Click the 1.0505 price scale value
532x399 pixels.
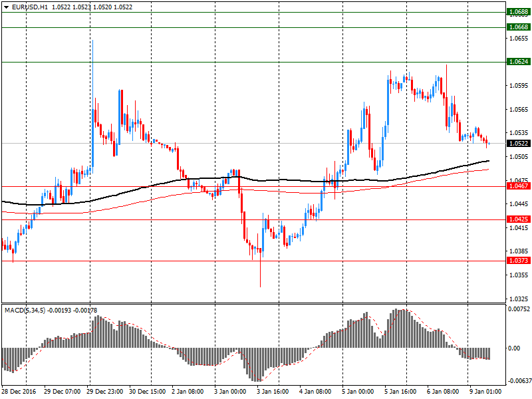point(519,156)
